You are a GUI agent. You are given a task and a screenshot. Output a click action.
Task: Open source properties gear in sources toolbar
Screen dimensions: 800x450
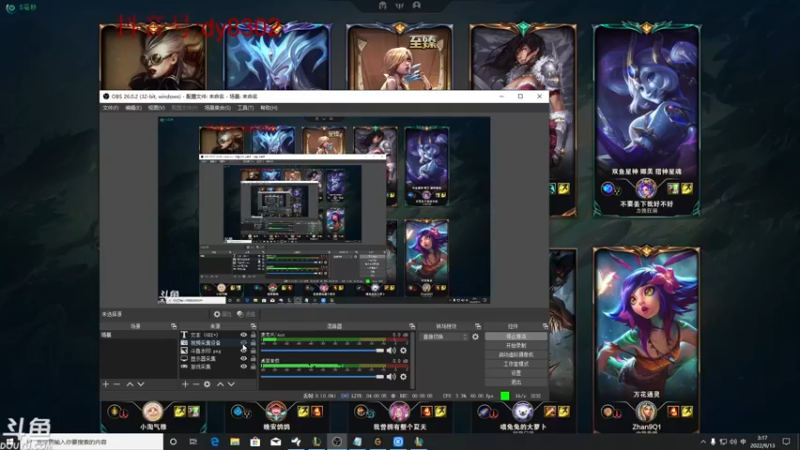[x=207, y=384]
